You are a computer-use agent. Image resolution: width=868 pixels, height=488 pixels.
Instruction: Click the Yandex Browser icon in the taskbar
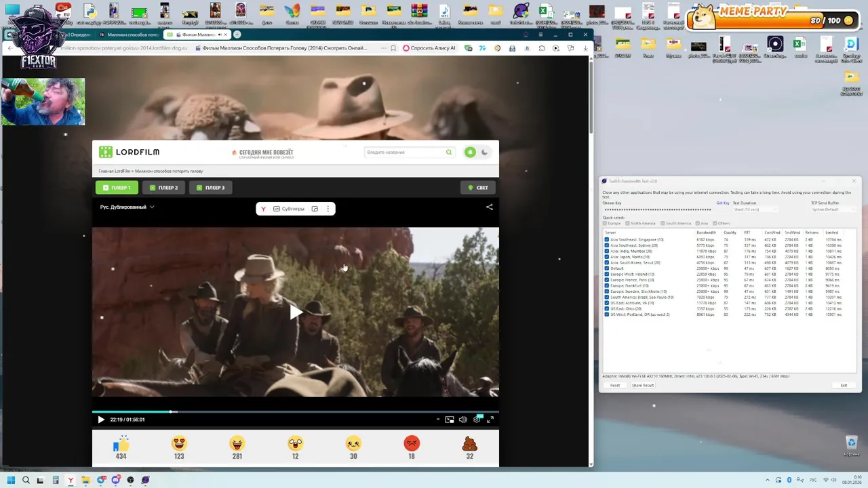(71, 480)
